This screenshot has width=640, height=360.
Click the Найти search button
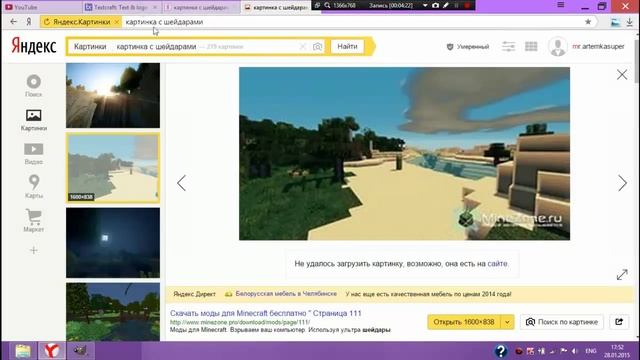click(x=347, y=47)
